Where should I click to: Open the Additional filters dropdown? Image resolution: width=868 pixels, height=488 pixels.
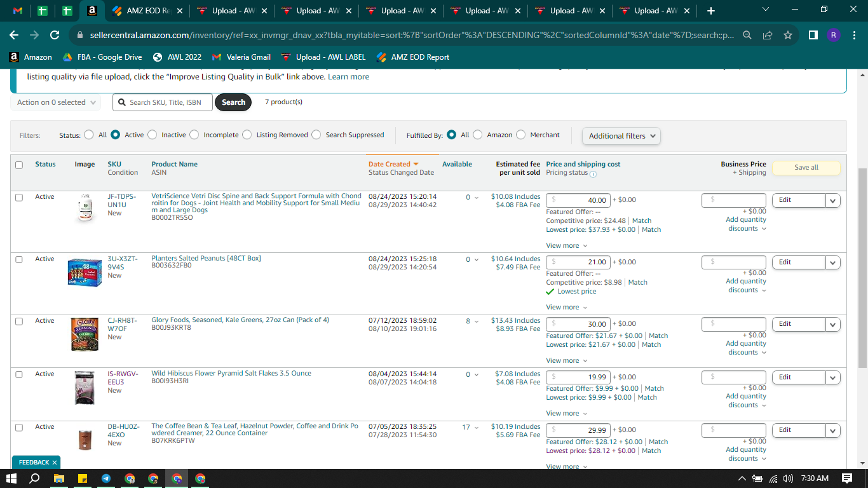pos(621,136)
